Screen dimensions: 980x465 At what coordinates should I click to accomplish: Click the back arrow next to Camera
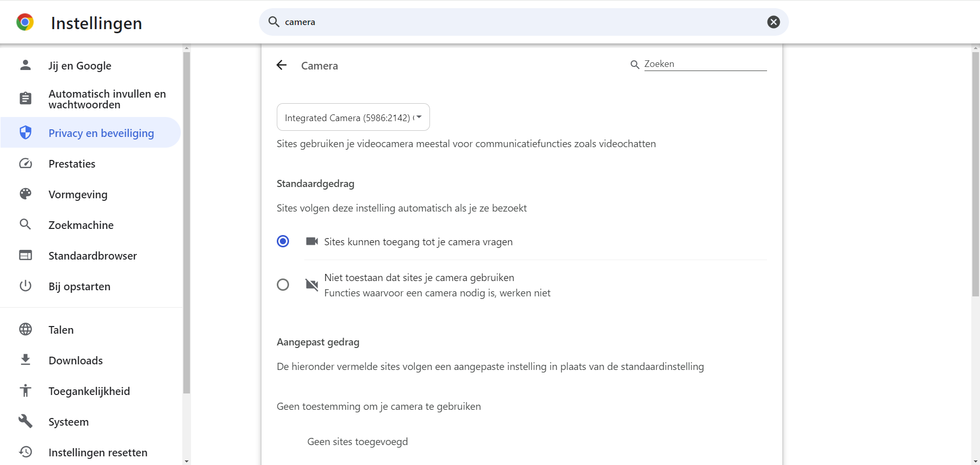[x=281, y=65]
